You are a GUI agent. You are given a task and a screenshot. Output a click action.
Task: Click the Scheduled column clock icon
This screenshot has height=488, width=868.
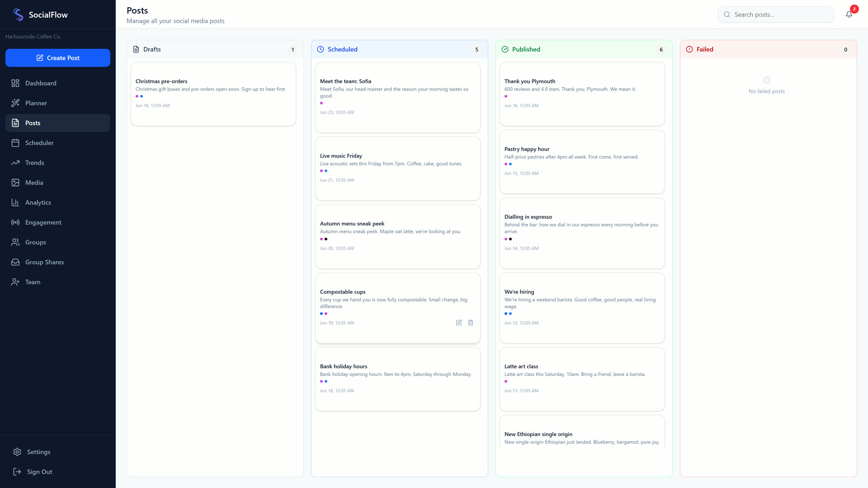321,49
